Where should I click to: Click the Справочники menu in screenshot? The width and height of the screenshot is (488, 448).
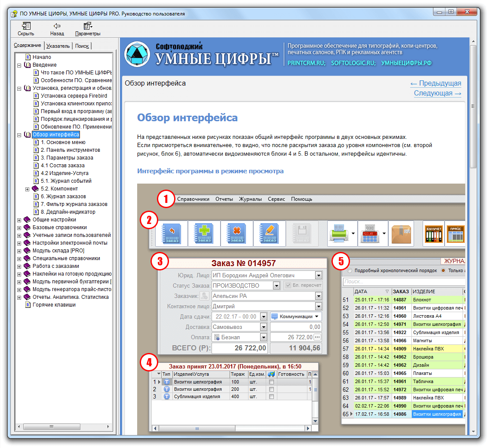(193, 199)
